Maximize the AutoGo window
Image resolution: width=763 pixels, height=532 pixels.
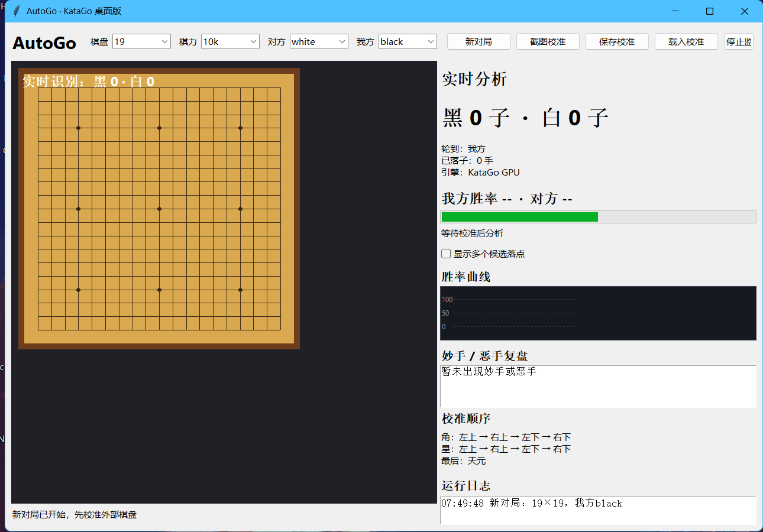(710, 11)
